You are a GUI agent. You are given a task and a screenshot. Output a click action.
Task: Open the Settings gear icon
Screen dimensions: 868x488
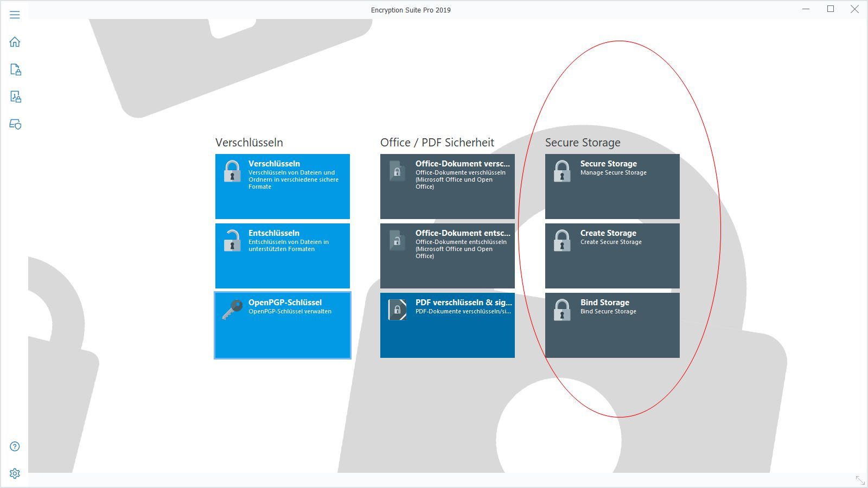[x=15, y=473]
